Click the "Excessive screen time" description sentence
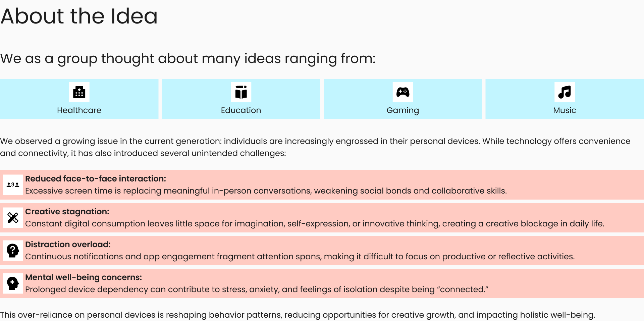 266,191
